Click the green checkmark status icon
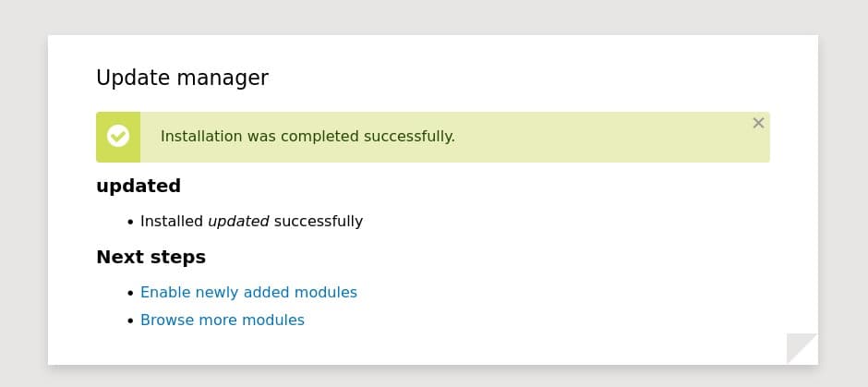The width and height of the screenshot is (868, 387). click(x=118, y=137)
